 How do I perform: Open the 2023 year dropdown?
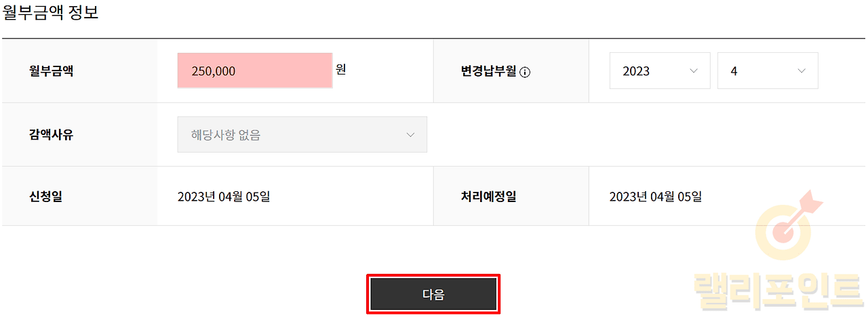coord(659,71)
